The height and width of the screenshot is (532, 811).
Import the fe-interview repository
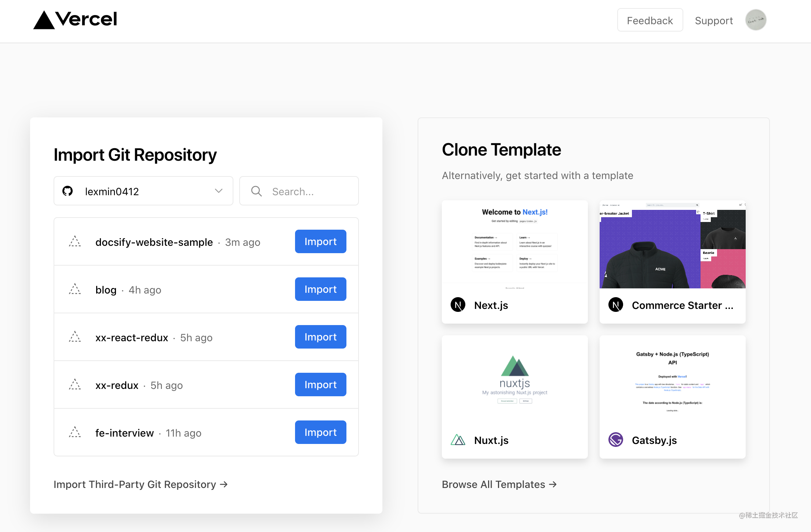coord(321,432)
